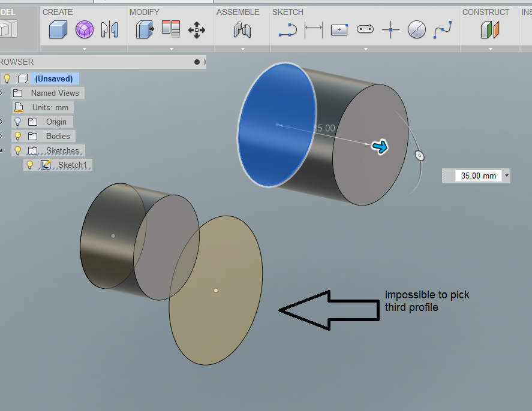The height and width of the screenshot is (411, 532).
Task: Click the component icon beside (Unsaved)
Action: point(23,78)
